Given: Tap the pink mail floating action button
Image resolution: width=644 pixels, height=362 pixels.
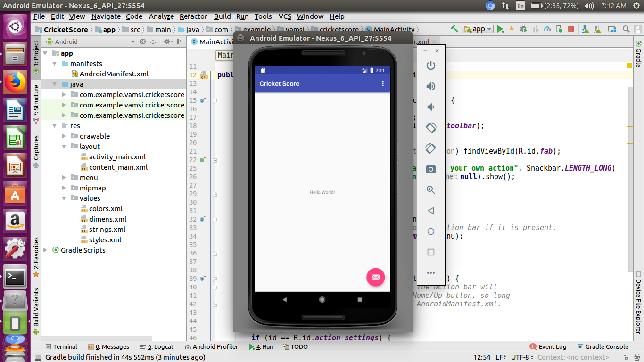Looking at the screenshot, I should coord(376,277).
